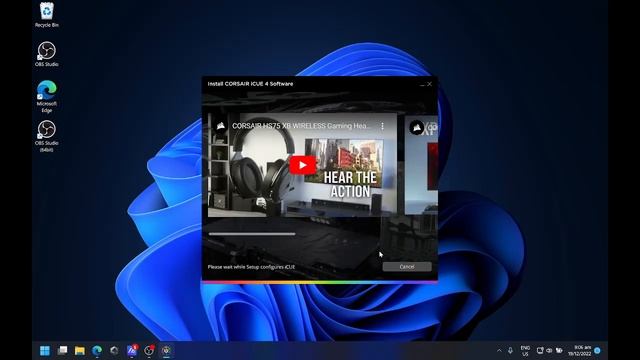Click the gray hexagon app on the taskbar
The width and height of the screenshot is (640, 360).
tap(114, 351)
